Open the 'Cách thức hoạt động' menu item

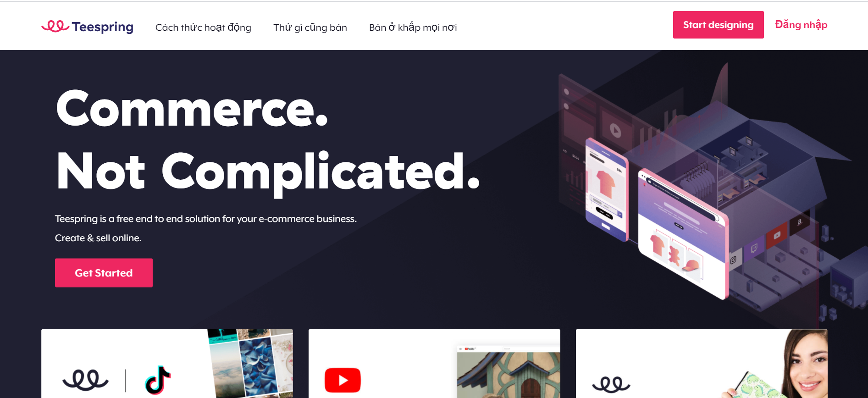click(x=203, y=28)
